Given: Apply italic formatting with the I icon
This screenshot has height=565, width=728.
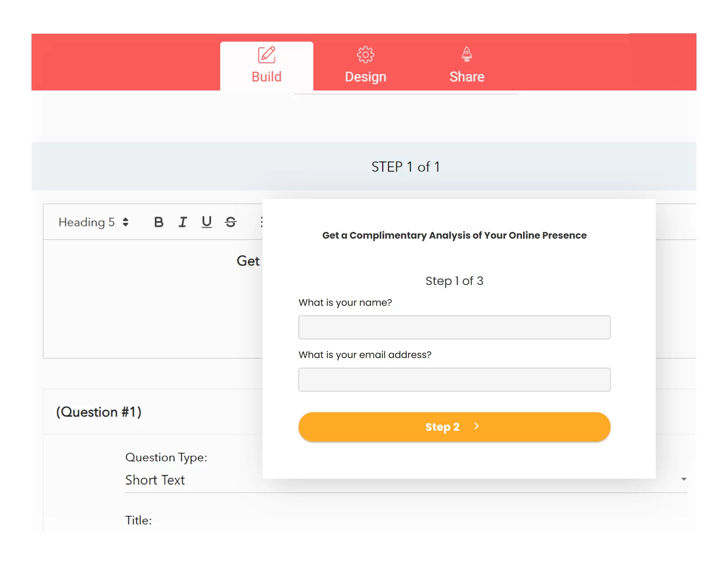Looking at the screenshot, I should (x=183, y=222).
